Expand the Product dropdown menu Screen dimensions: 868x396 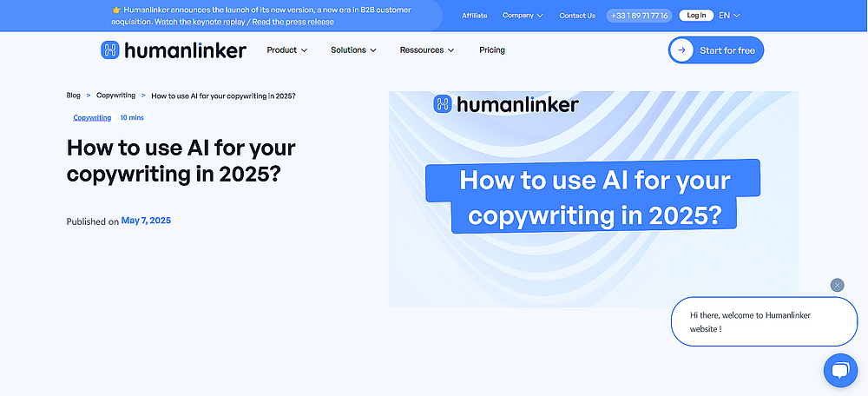pyautogui.click(x=286, y=49)
